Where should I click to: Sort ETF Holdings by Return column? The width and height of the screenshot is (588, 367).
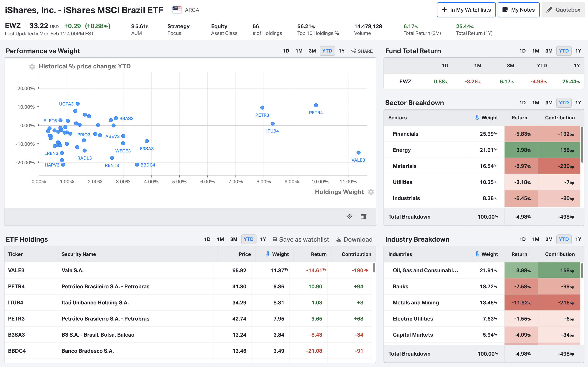click(x=319, y=254)
